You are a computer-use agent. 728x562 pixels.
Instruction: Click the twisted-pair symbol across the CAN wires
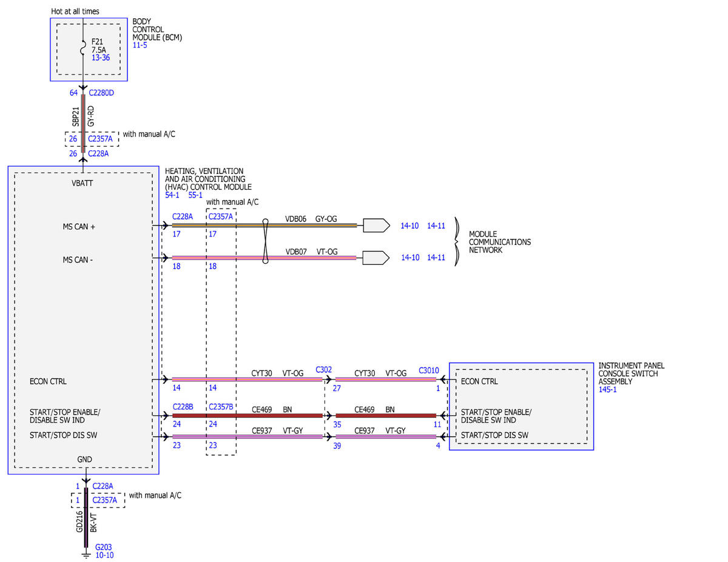tap(265, 241)
